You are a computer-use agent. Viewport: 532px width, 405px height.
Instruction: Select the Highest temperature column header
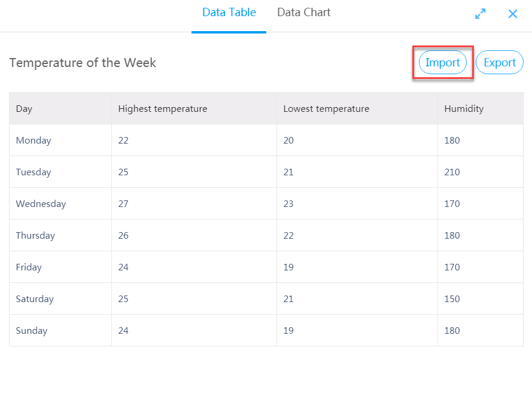163,109
